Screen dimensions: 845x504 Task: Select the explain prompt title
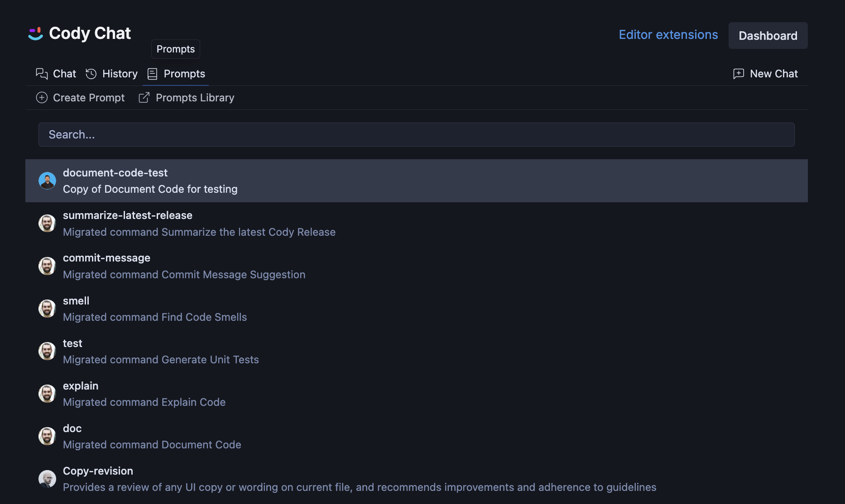click(x=81, y=386)
